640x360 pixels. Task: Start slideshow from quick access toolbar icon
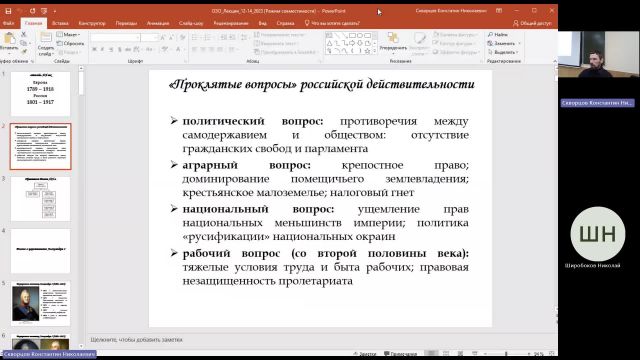[x=44, y=11]
